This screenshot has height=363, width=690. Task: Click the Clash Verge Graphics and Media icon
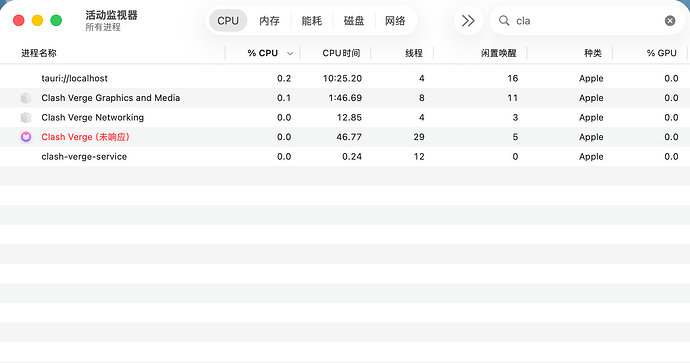pyautogui.click(x=26, y=98)
